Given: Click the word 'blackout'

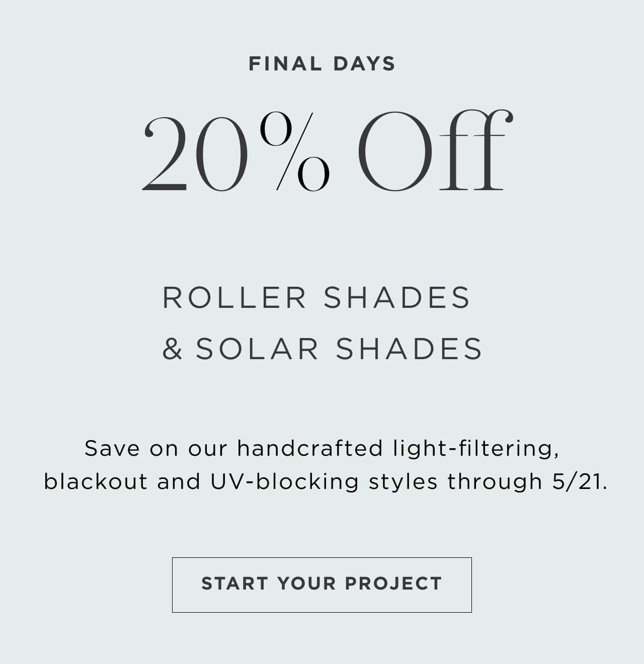Looking at the screenshot, I should 96,481.
